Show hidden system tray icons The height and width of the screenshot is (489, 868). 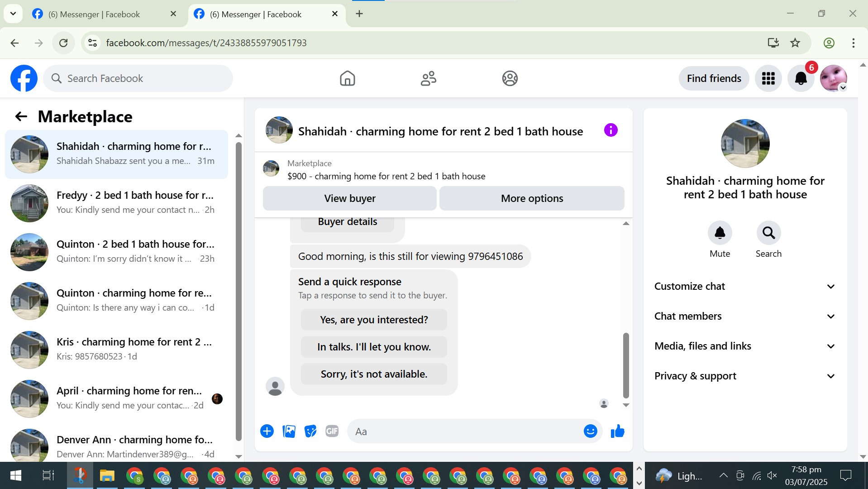pyautogui.click(x=723, y=475)
